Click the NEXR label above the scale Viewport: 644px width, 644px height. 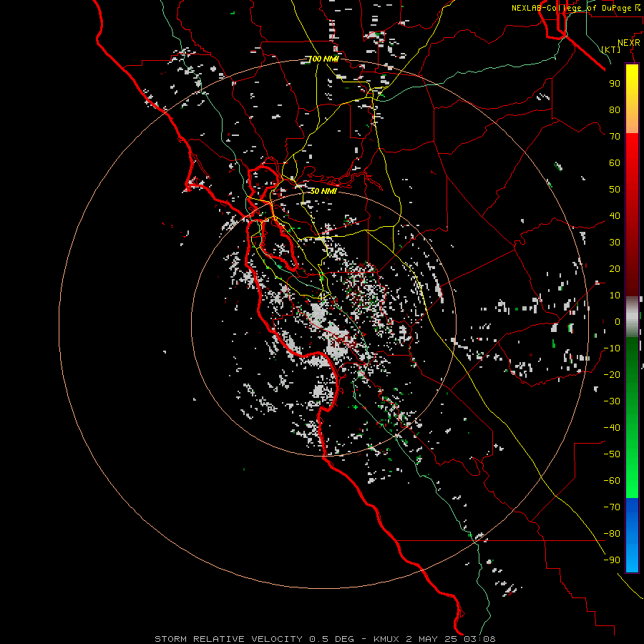(x=629, y=43)
